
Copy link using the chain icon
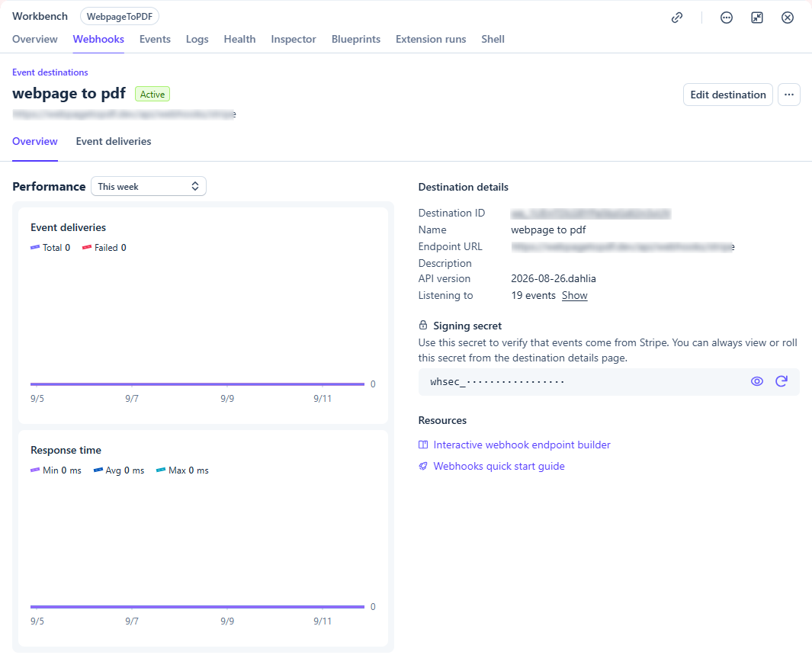[677, 18]
